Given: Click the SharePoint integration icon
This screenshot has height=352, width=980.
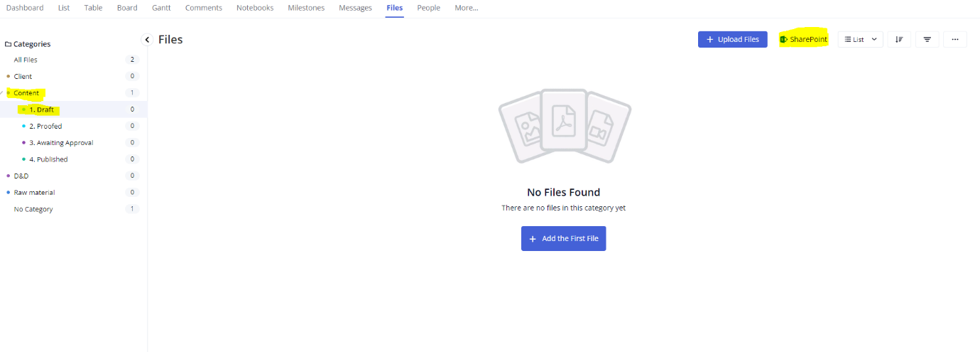Looking at the screenshot, I should click(784, 40).
